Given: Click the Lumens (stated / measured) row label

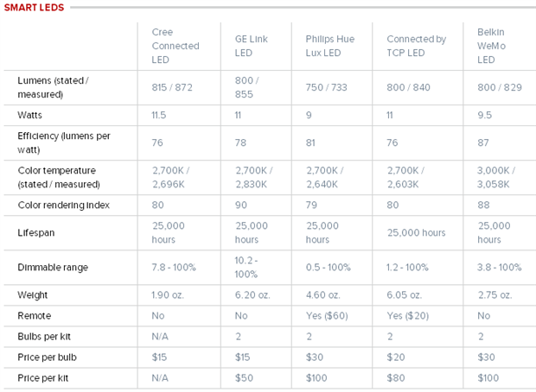Looking at the screenshot, I should [53, 87].
